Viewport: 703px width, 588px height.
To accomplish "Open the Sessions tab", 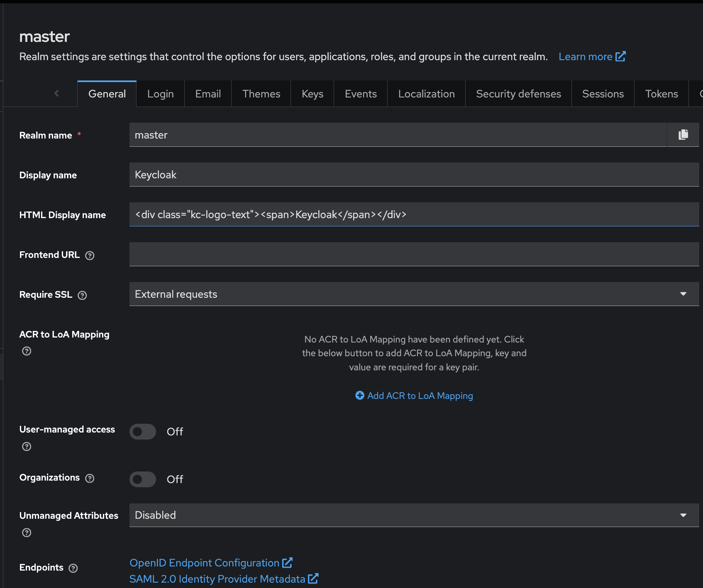I will (x=603, y=94).
